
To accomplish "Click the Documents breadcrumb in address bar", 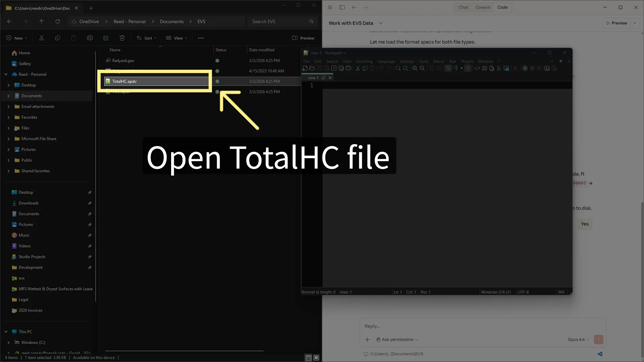I will click(172, 21).
